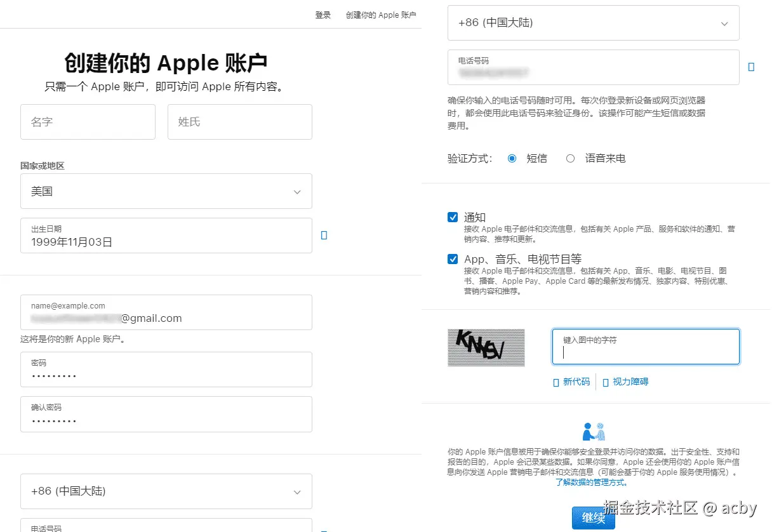Viewport: 772px width, 532px height.
Task: Click the 视力障碍 accessibility link
Action: pos(632,382)
